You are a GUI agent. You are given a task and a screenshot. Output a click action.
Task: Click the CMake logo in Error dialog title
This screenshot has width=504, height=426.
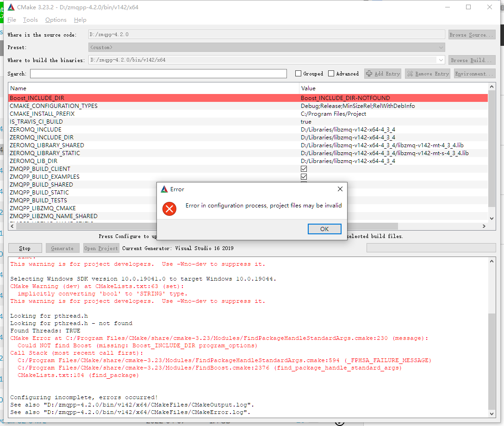(x=164, y=189)
